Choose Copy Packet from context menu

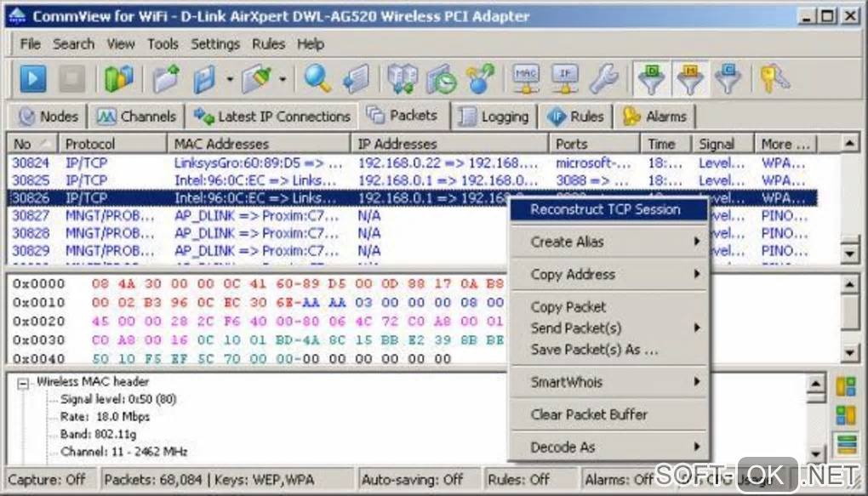[608, 306]
